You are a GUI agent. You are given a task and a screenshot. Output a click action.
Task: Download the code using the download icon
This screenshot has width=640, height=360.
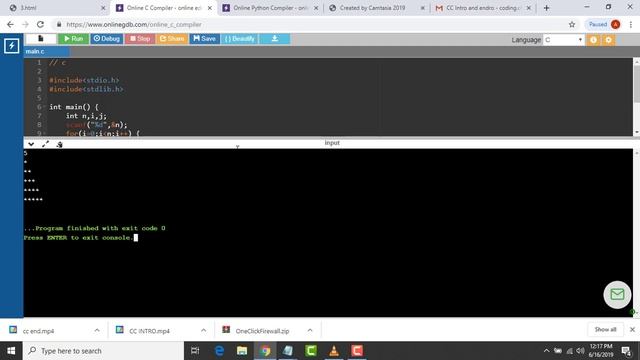coord(275,39)
